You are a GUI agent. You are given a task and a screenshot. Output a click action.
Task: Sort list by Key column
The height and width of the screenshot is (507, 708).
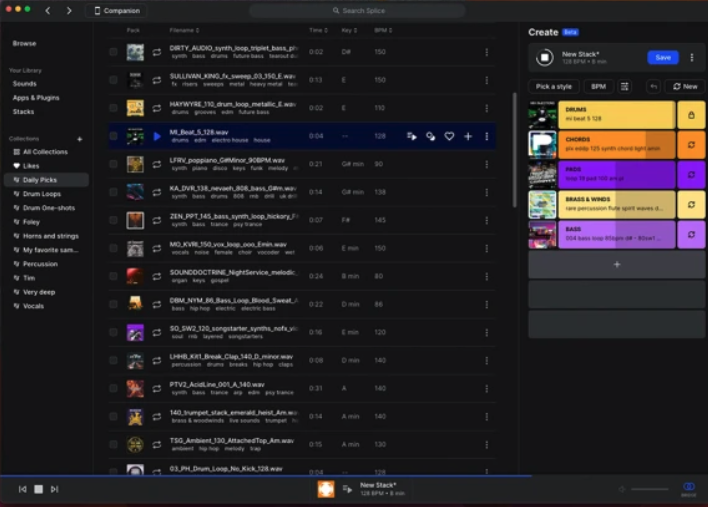(x=349, y=30)
